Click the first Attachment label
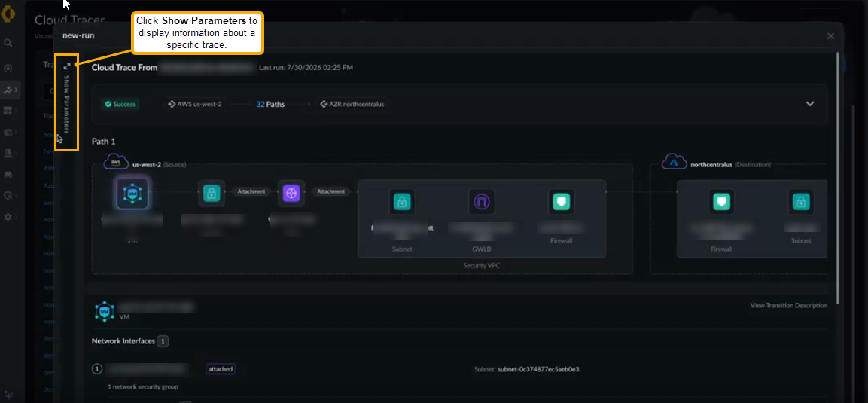 [x=251, y=191]
